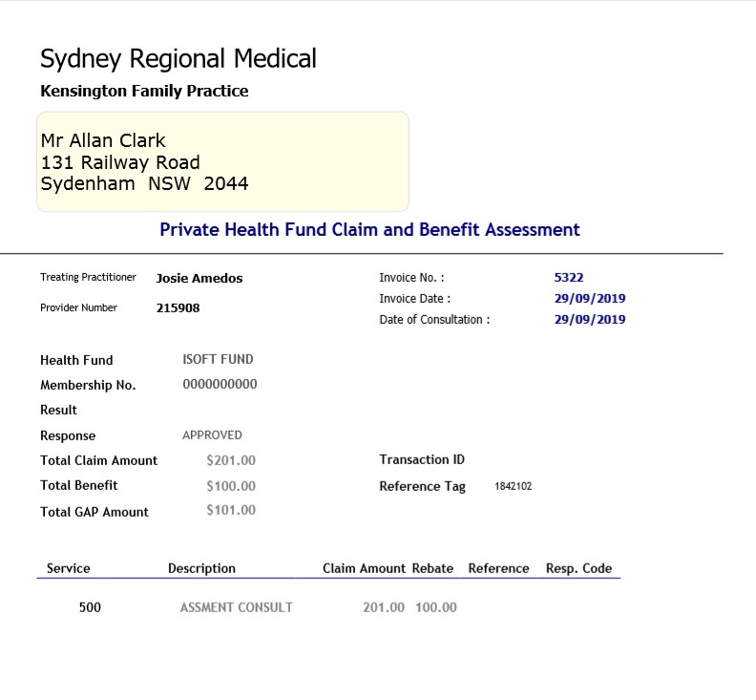Select service code 500 row

[328, 607]
